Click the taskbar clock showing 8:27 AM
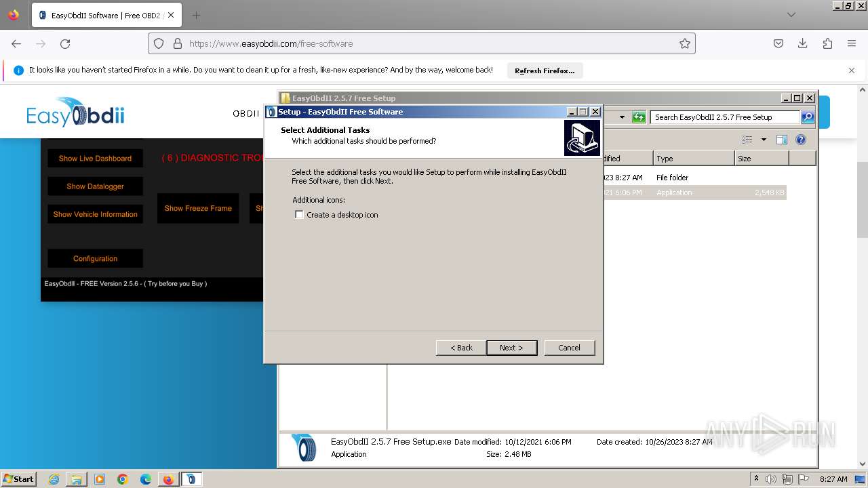Image resolution: width=868 pixels, height=488 pixels. 833,479
